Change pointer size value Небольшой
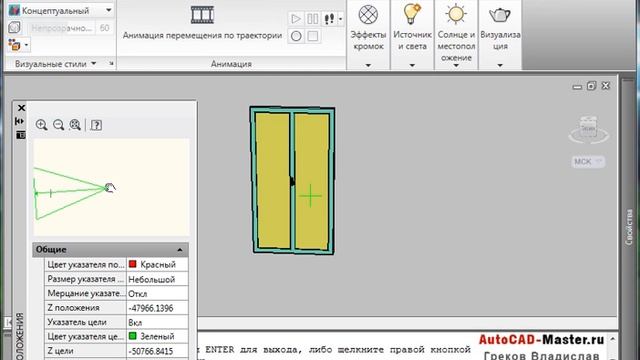This screenshot has height=360, width=640. click(158, 279)
